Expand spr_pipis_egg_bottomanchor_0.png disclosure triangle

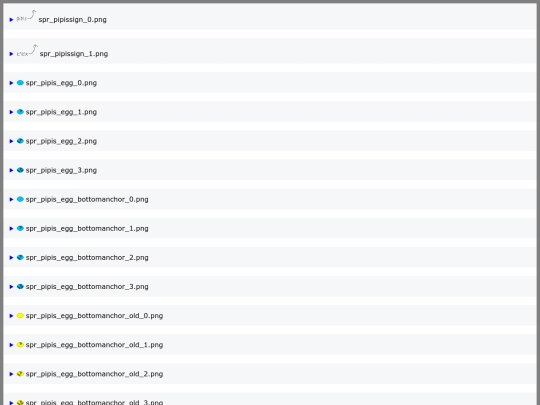pyautogui.click(x=11, y=199)
